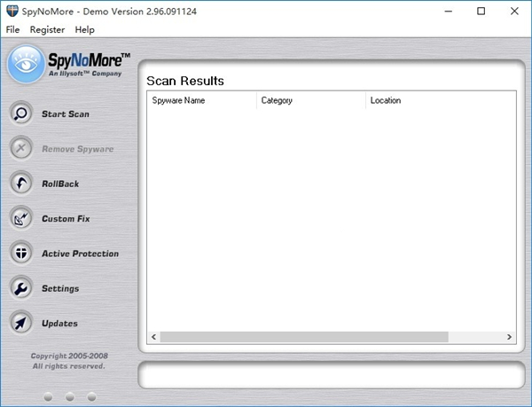Open the Help menu

coord(85,29)
